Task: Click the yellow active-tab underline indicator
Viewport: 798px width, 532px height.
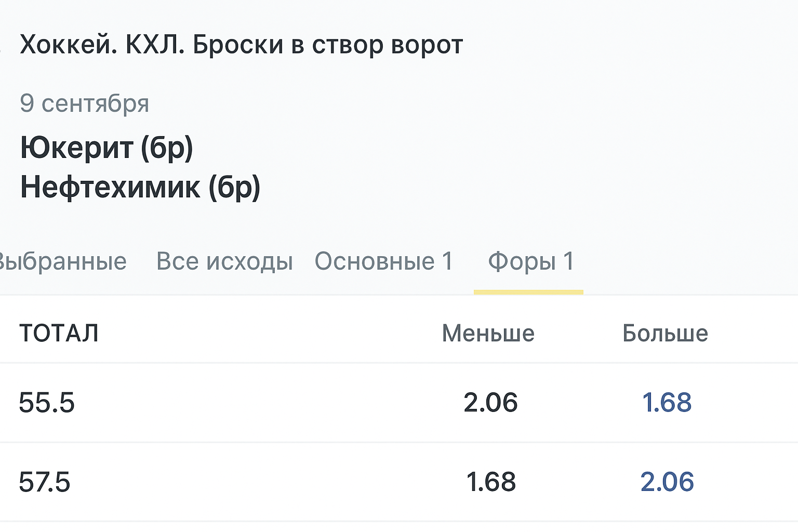Action: coord(528,292)
